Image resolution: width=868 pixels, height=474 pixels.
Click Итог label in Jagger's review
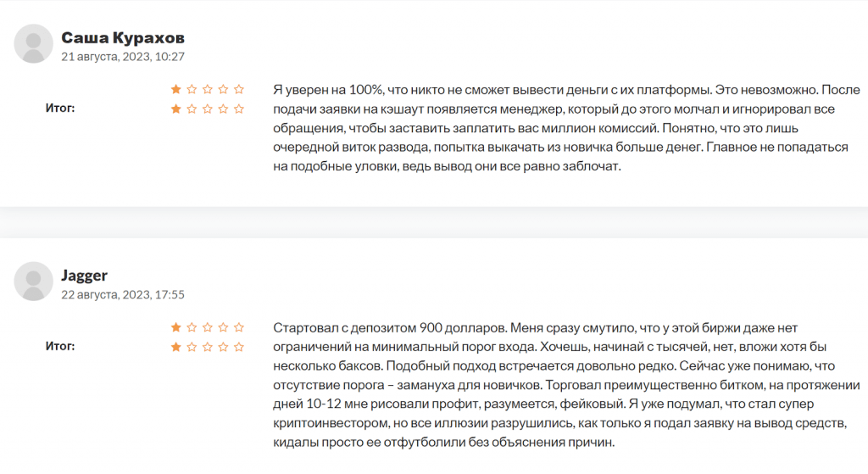(60, 346)
